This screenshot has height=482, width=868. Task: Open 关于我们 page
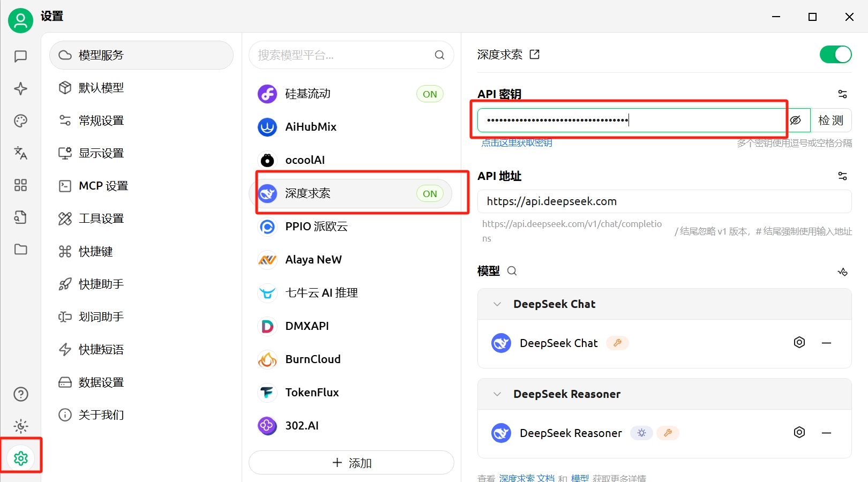(x=141, y=415)
